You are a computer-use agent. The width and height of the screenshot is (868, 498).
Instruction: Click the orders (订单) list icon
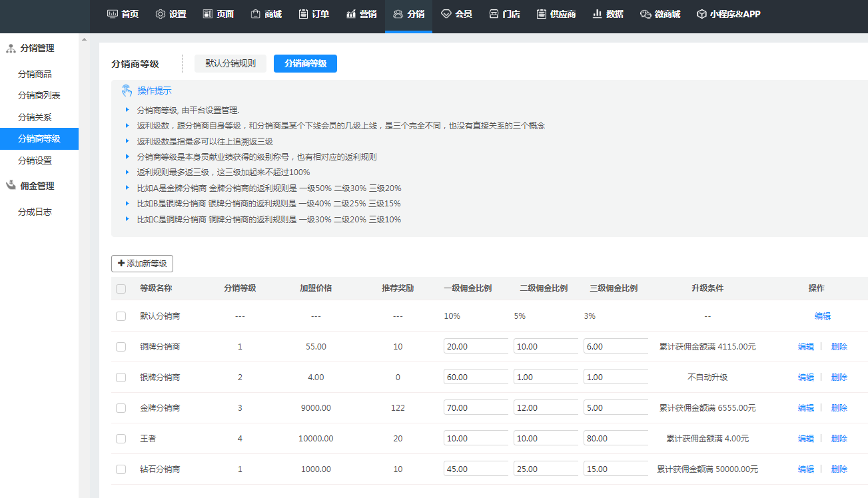tap(303, 14)
